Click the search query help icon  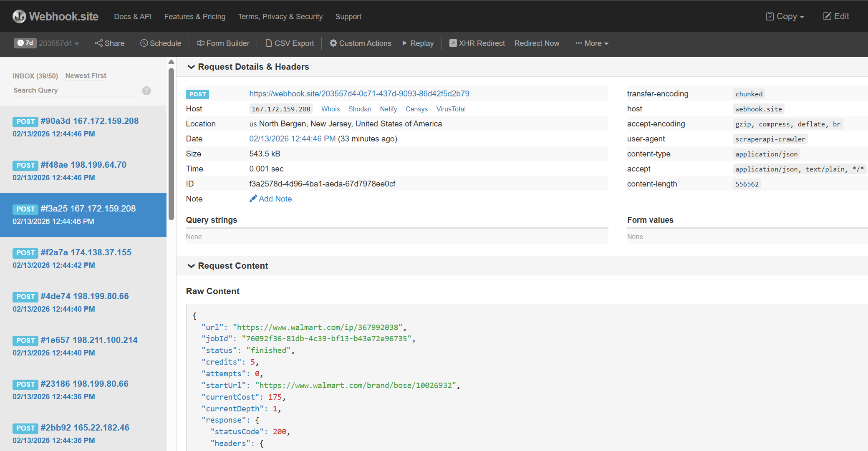coord(146,91)
